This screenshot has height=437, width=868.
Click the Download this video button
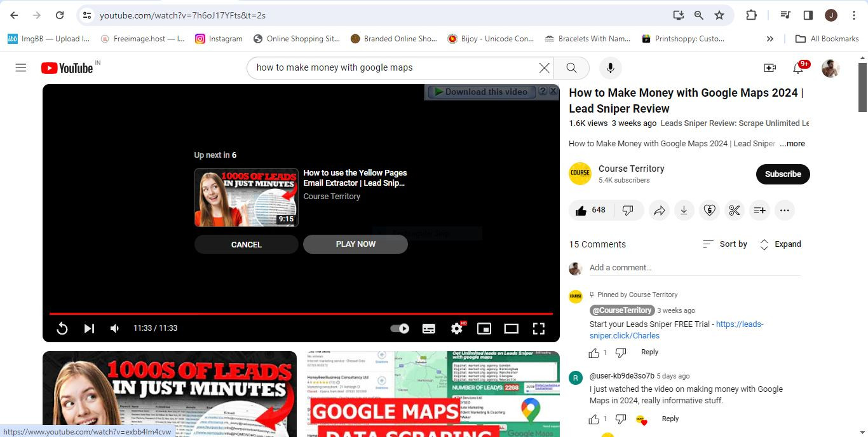(481, 92)
